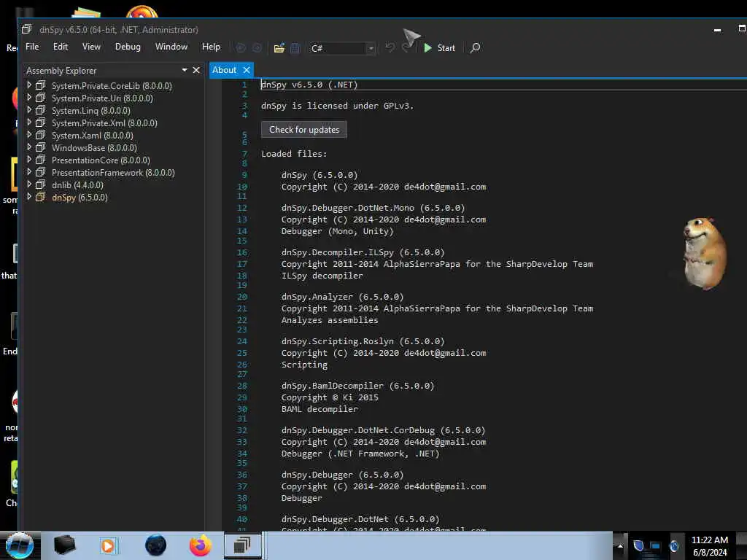
Task: Expand the System.Private.Xml node
Action: 29,122
